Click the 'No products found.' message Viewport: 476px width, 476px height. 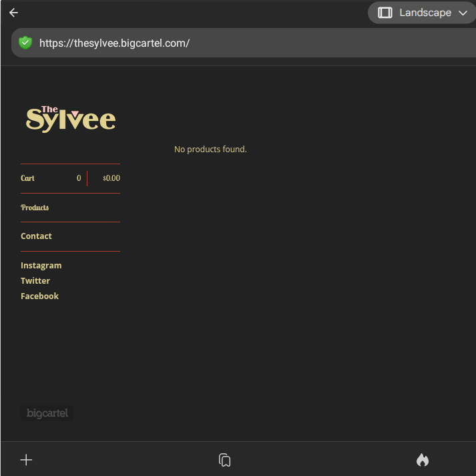210,150
